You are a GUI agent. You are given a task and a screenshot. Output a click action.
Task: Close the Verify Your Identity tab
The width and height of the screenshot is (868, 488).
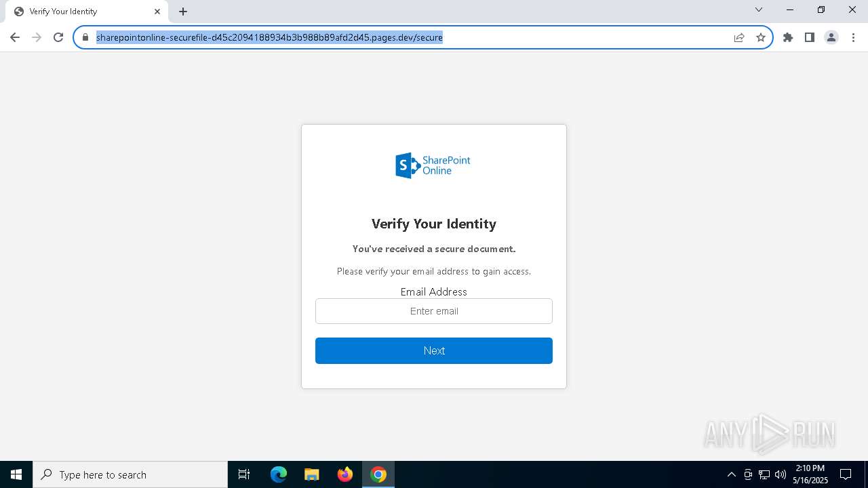point(157,12)
